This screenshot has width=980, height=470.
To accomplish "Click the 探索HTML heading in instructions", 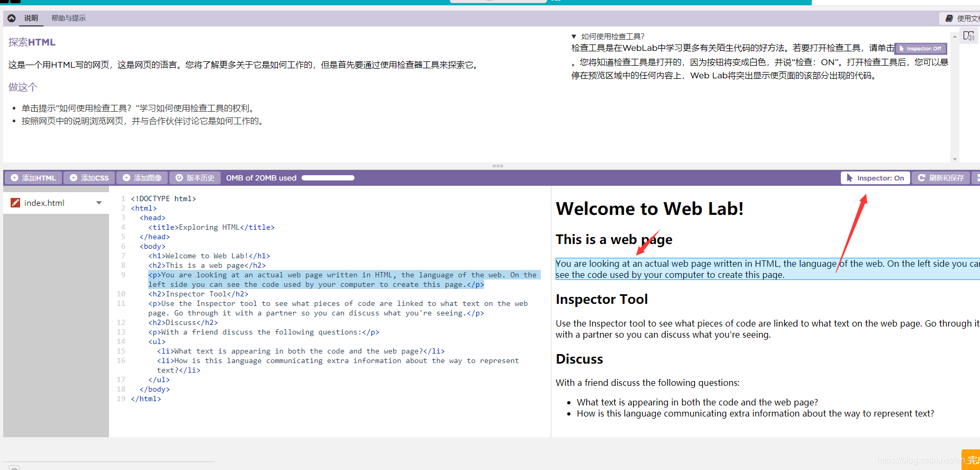I will click(32, 42).
